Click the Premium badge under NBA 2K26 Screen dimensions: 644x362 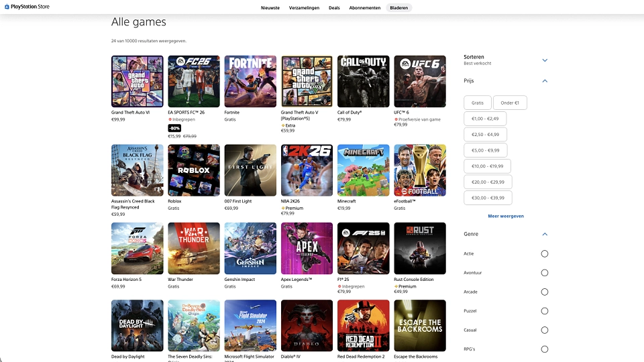click(x=292, y=208)
